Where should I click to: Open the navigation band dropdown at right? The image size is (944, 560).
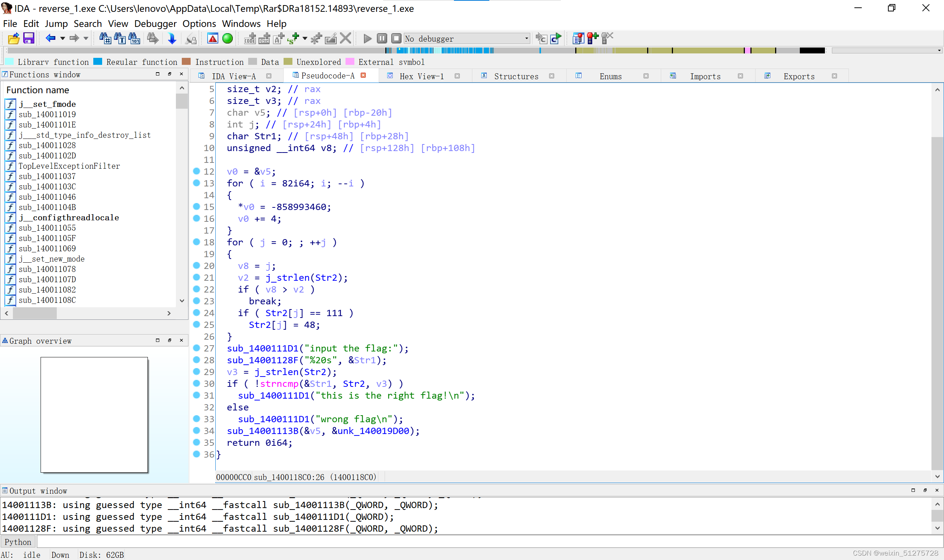pyautogui.click(x=939, y=50)
